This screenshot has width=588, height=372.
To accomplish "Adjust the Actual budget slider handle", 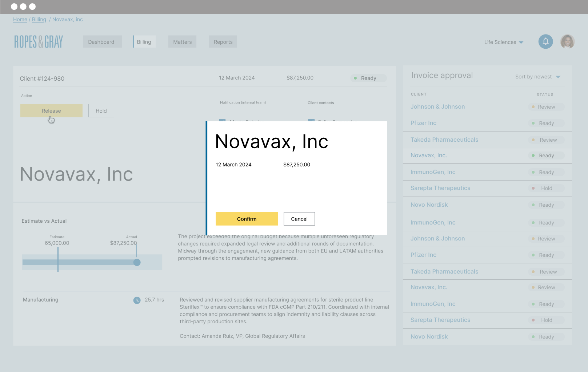I will [x=137, y=262].
